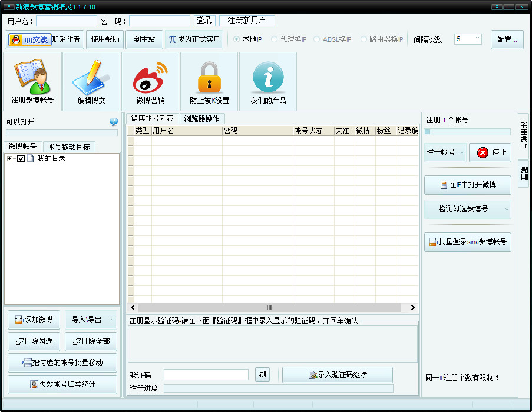Click the 微博 column header

pyautogui.click(x=365, y=131)
